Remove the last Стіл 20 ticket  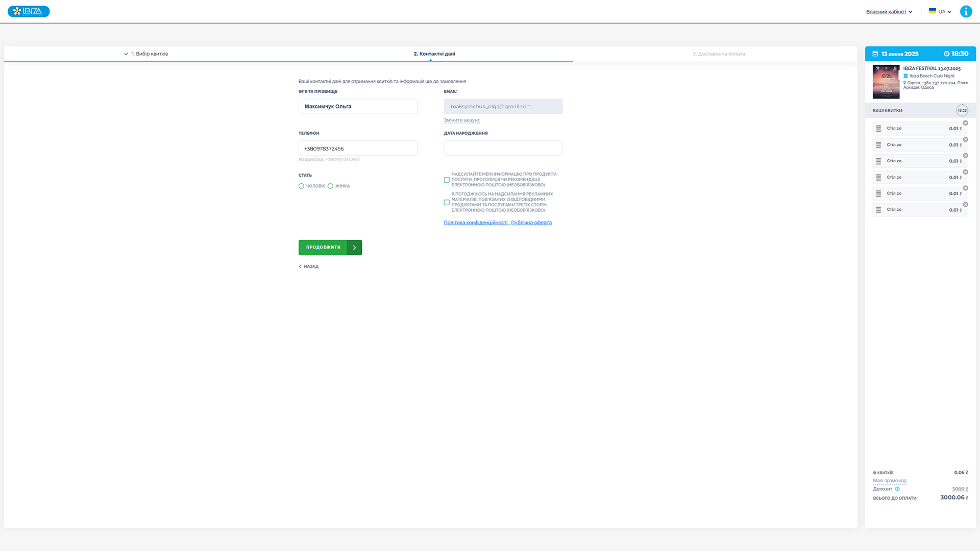[965, 205]
